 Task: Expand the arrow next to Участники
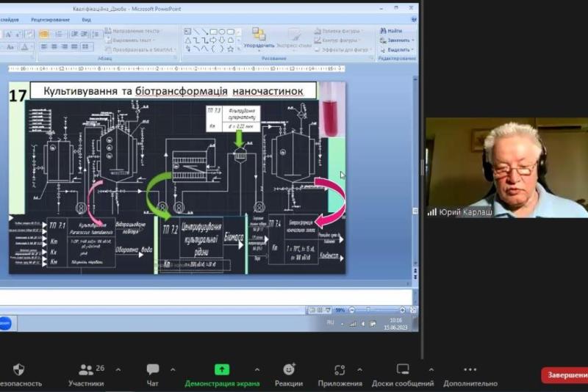(x=118, y=369)
